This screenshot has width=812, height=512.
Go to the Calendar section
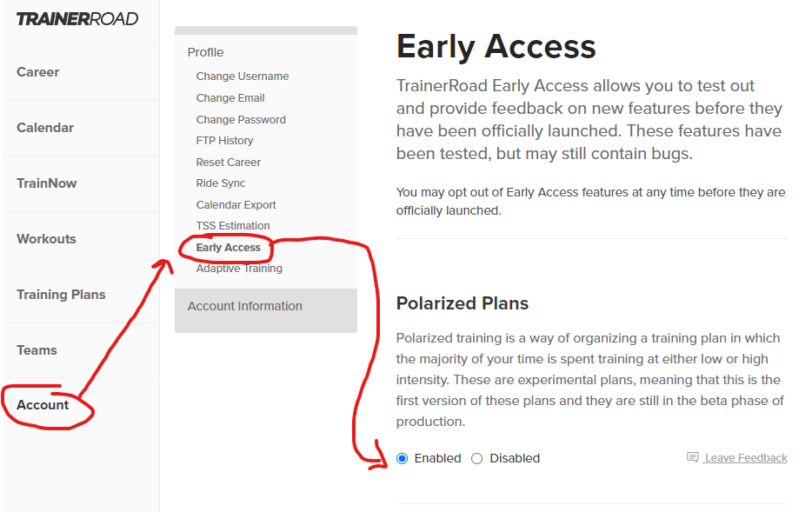pos(45,128)
